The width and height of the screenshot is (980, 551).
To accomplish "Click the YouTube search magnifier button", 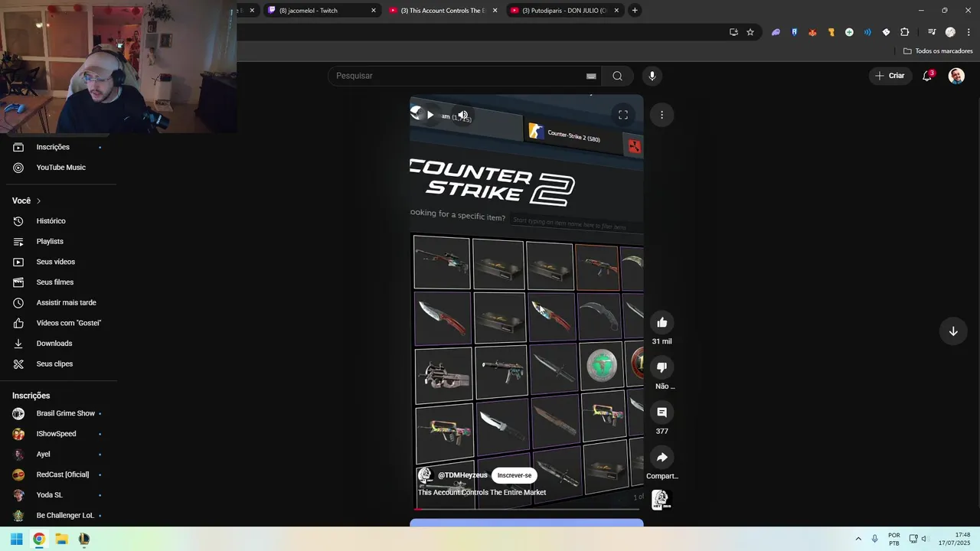I will (x=617, y=76).
